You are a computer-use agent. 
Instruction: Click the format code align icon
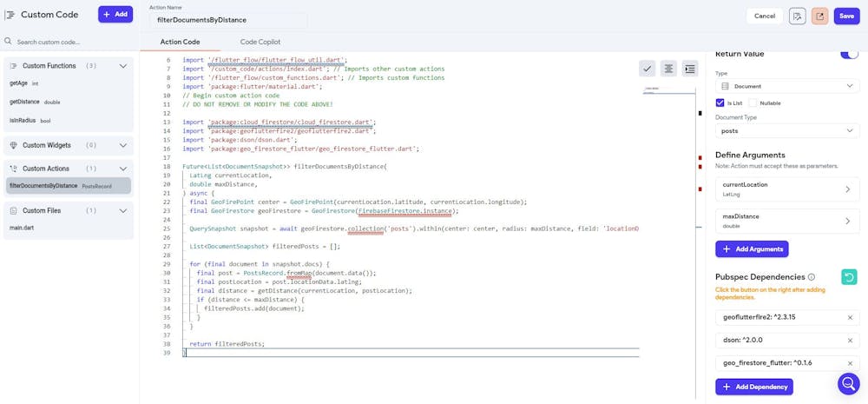coord(668,69)
